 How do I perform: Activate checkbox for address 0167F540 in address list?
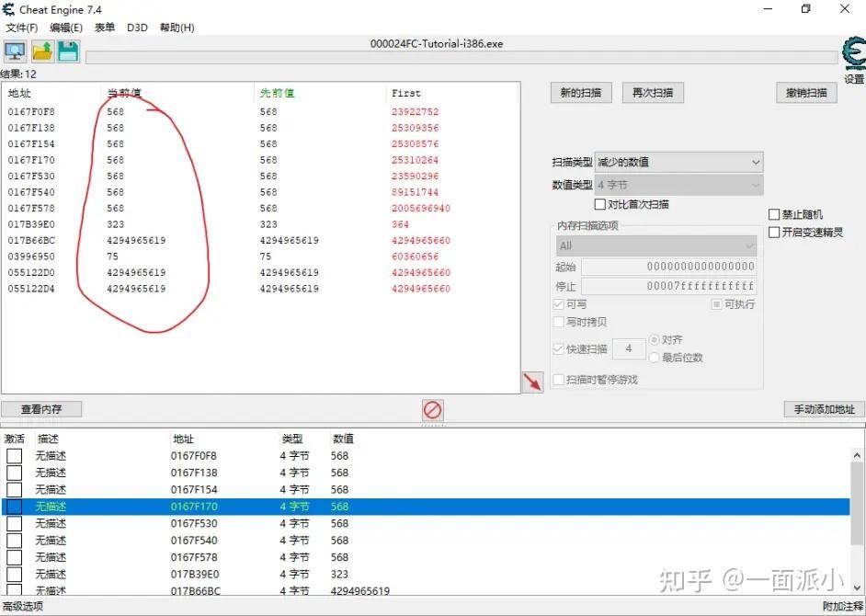click(x=15, y=541)
